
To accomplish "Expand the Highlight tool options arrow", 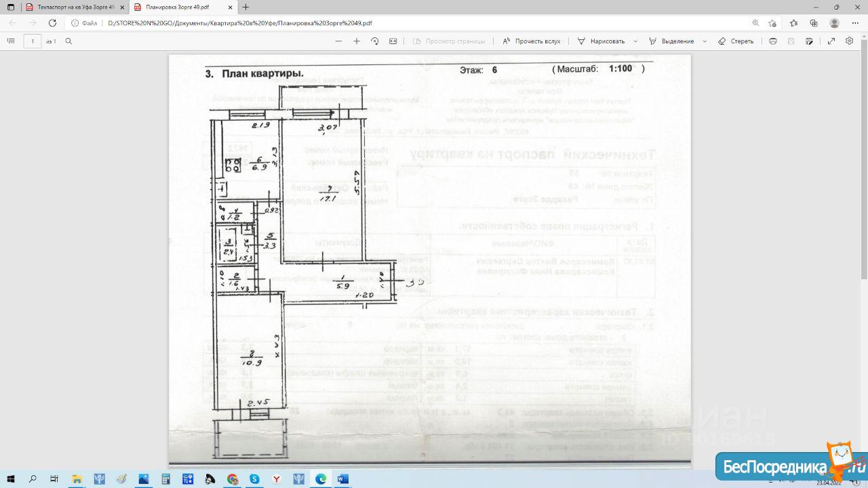I will point(705,41).
